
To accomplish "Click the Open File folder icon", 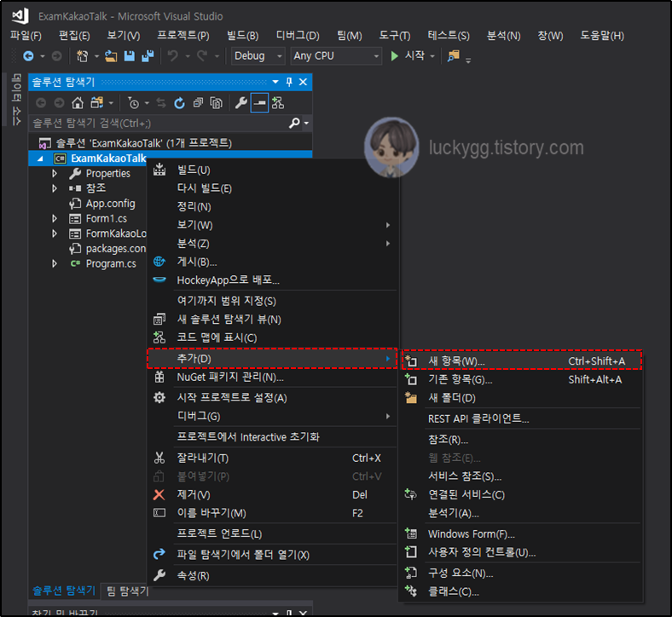I will (x=111, y=56).
